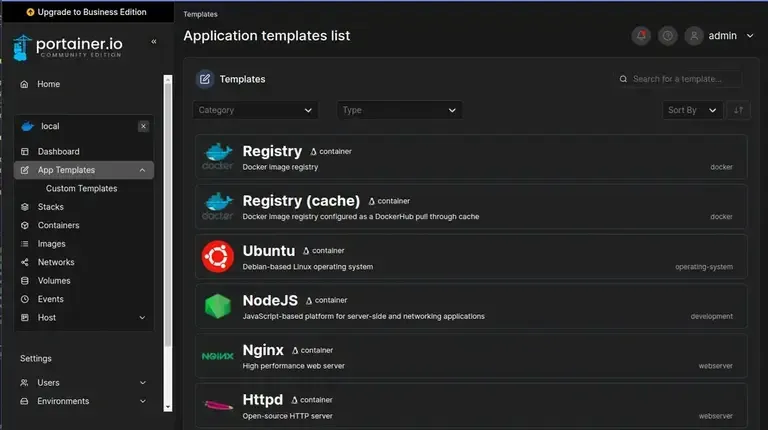This screenshot has width=768, height=430.
Task: Close the local environment with X
Action: (143, 126)
